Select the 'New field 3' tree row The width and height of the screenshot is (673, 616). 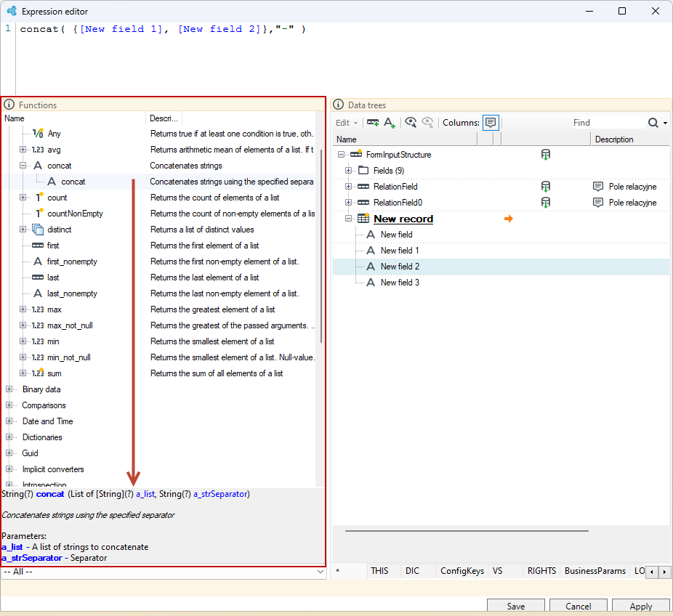501,283
